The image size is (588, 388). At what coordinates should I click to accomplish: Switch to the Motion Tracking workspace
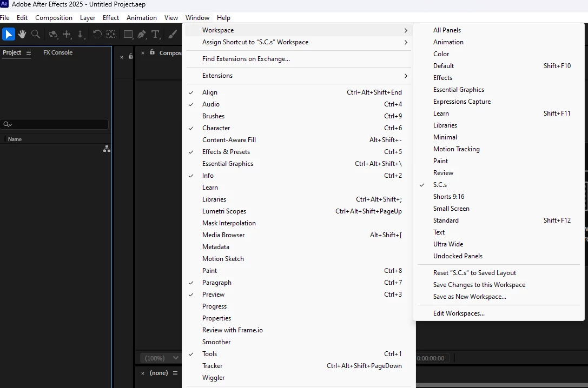pos(499,149)
